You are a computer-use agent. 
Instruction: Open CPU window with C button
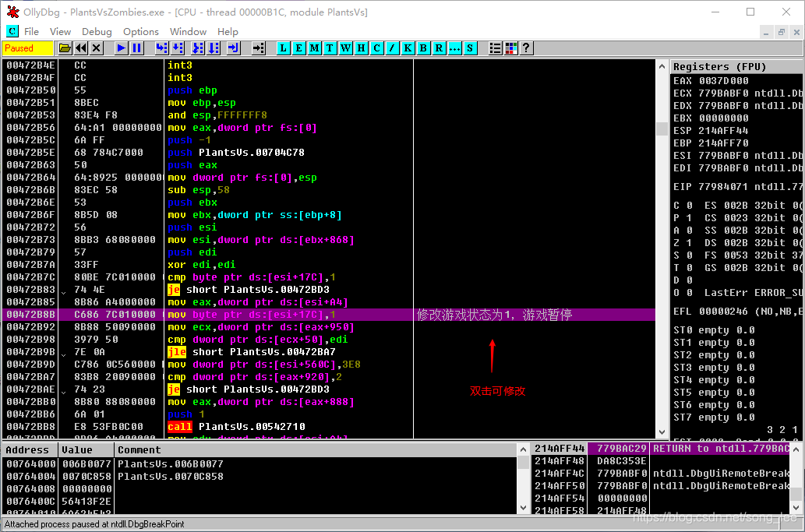point(376,48)
